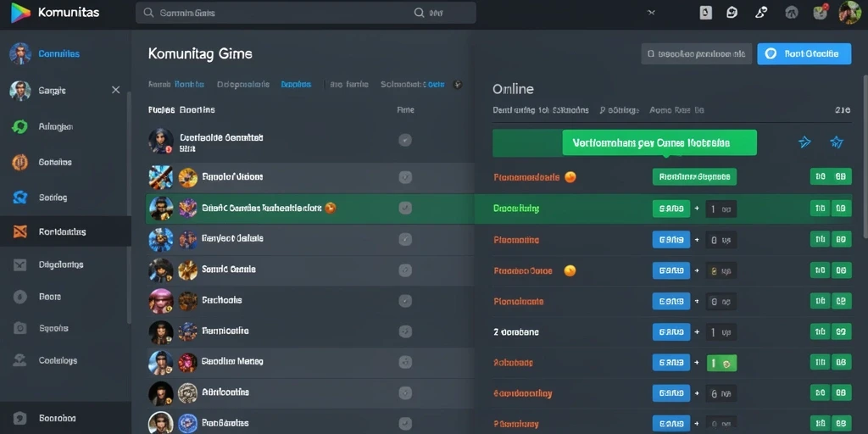Click the second blue star icon beside green banner
Image resolution: width=868 pixels, height=434 pixels.
pyautogui.click(x=837, y=142)
